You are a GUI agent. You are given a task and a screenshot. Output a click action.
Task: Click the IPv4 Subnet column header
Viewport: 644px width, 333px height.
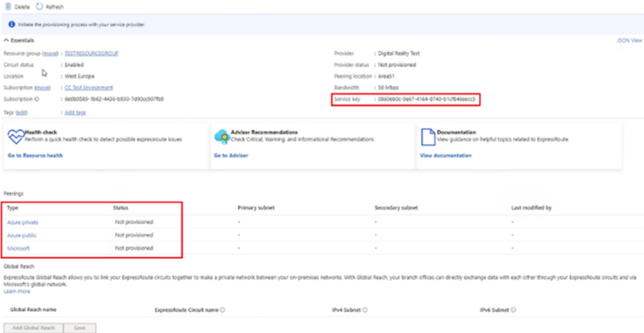(346, 310)
